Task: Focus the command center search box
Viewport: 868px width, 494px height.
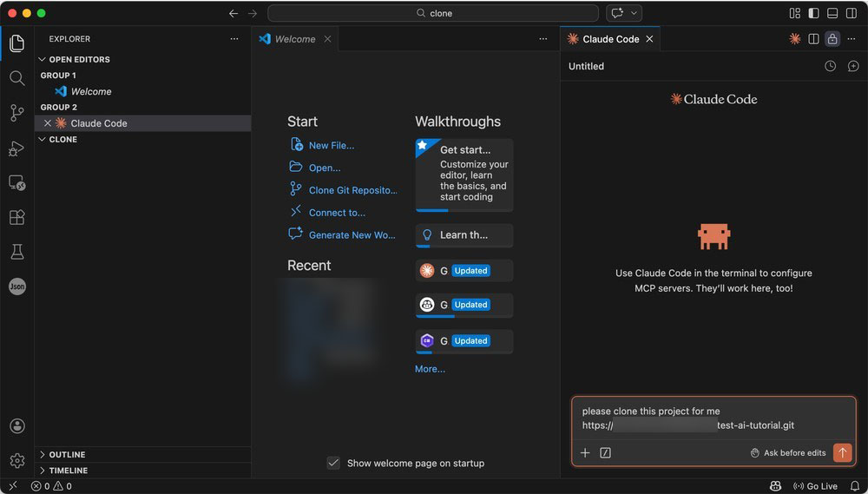Action: click(433, 13)
